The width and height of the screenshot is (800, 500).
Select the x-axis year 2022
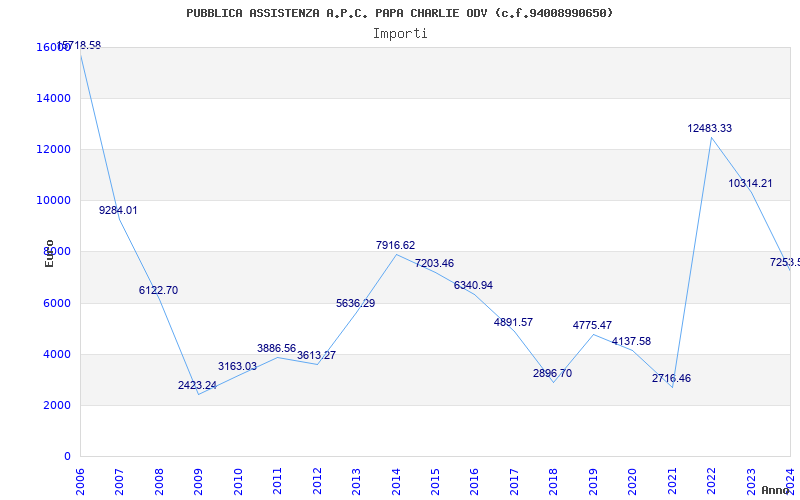711,482
